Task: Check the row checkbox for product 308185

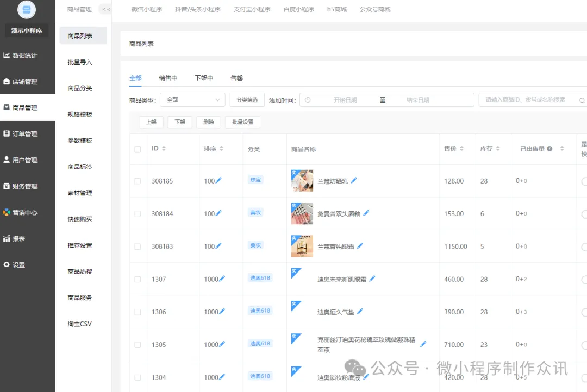Action: click(x=138, y=181)
